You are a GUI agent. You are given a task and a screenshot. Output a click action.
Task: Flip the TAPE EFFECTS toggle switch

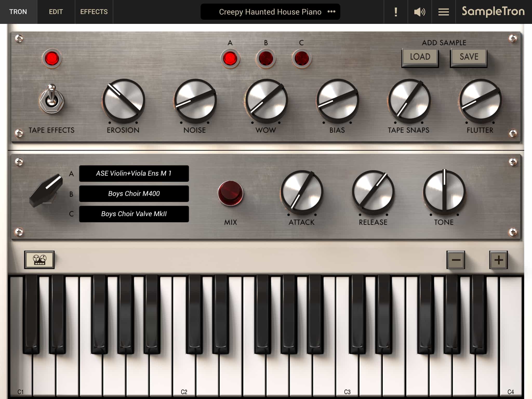coord(52,99)
